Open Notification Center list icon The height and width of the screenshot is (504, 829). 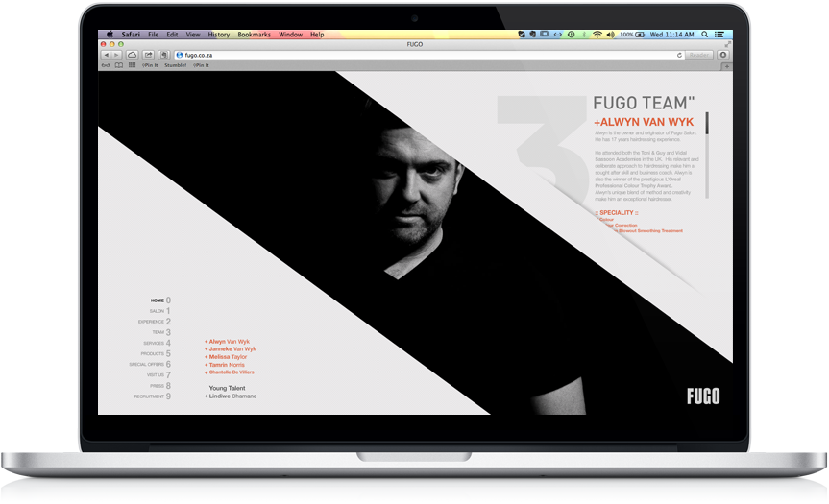pyautogui.click(x=719, y=35)
